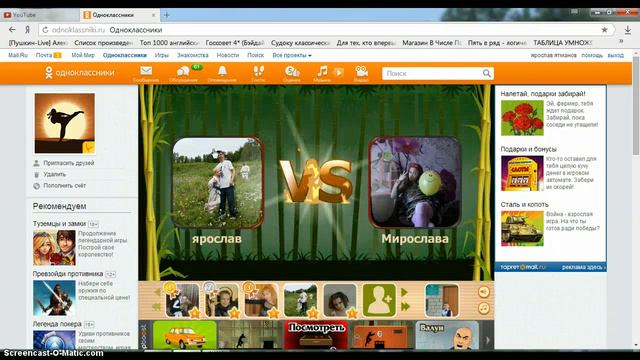Click the search magnifier icon
The width and height of the screenshot is (640, 360).
[x=487, y=73]
